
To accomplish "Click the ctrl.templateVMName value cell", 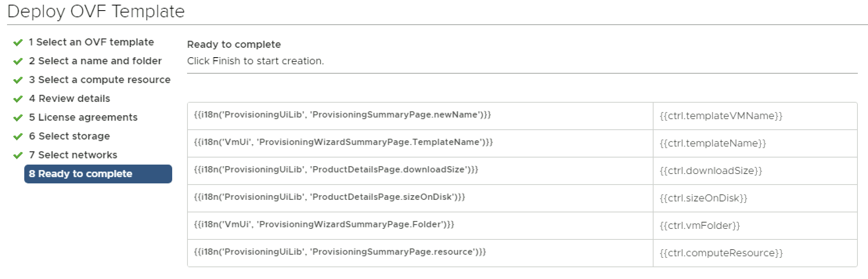I will pos(721,116).
